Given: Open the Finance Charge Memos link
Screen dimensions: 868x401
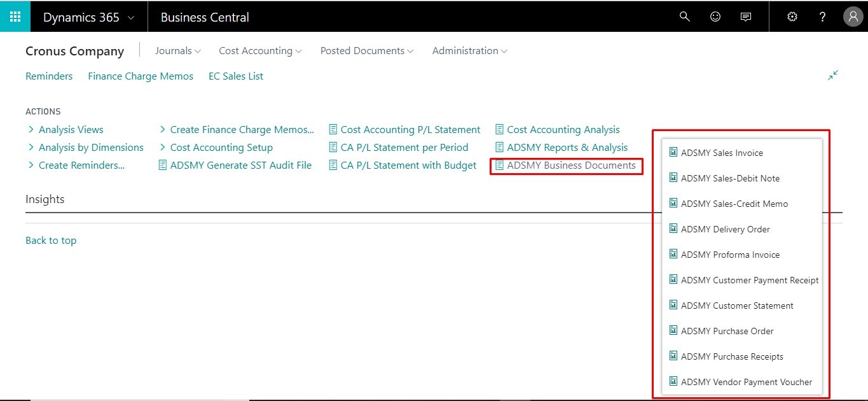Looking at the screenshot, I should pyautogui.click(x=141, y=76).
